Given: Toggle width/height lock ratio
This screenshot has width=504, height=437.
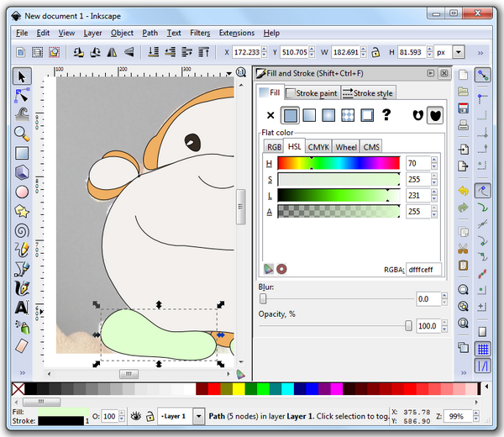Looking at the screenshot, I should pyautogui.click(x=375, y=52).
